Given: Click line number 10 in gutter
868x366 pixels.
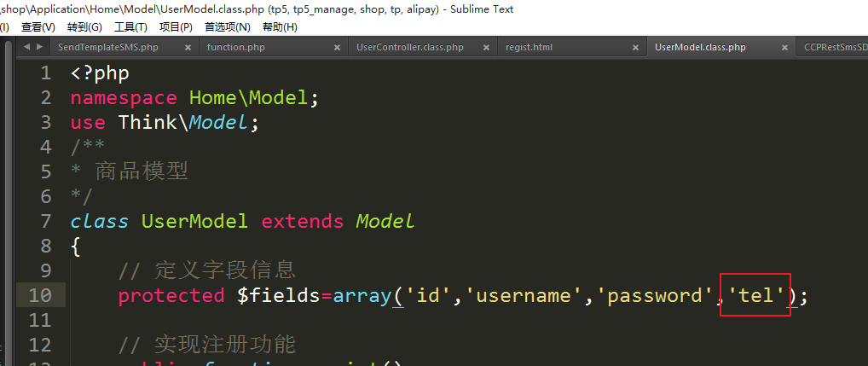Looking at the screenshot, I should pos(40,295).
